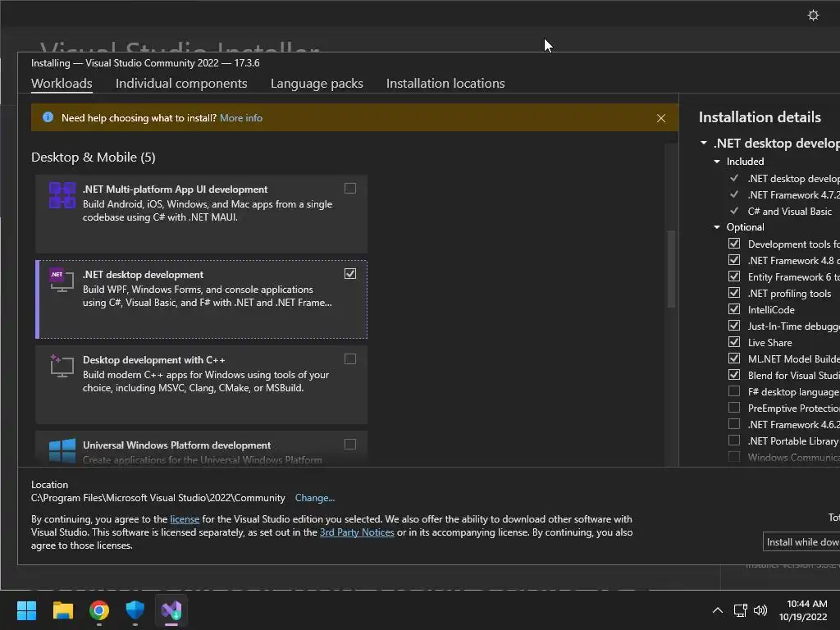Uncheck .NET Framework 4.8 optional component

(x=734, y=260)
